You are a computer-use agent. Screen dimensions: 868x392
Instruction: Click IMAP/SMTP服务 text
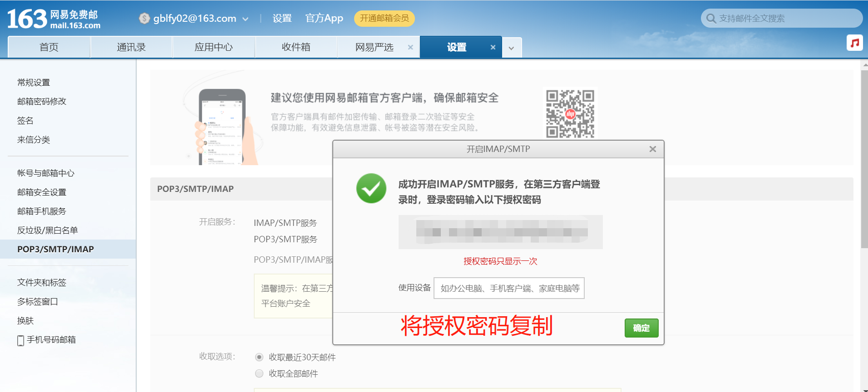click(285, 223)
